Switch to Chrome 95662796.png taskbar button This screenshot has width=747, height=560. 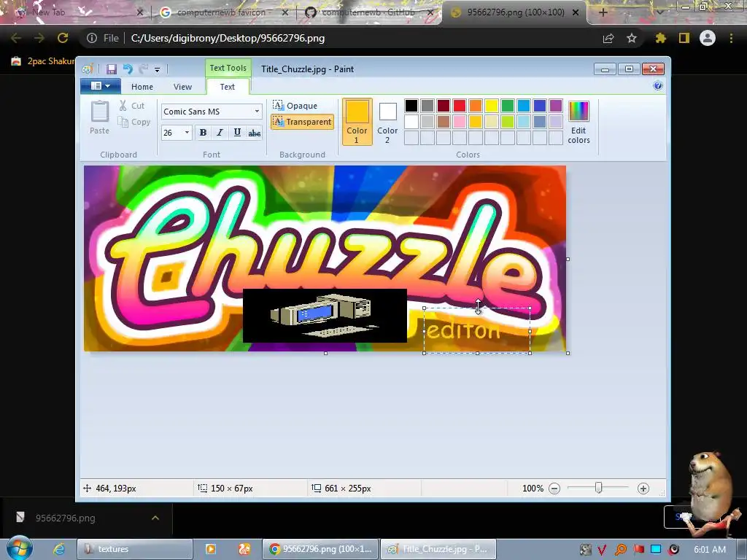pos(320,549)
